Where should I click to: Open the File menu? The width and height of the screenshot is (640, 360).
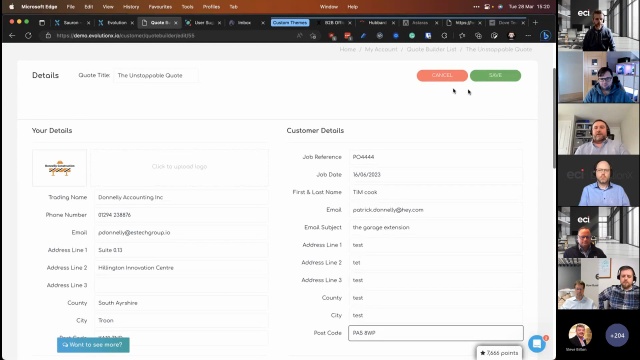click(71, 7)
